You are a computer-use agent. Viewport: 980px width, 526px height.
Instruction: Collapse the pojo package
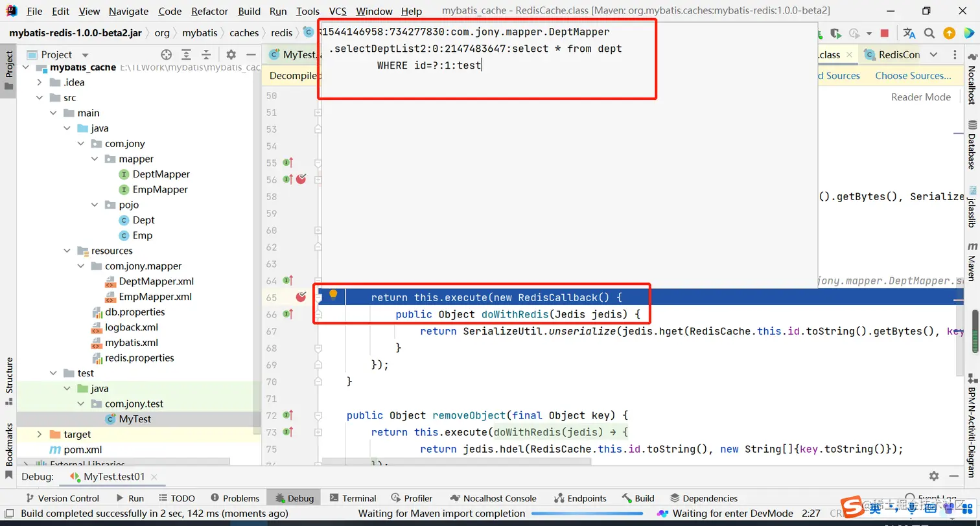tap(95, 205)
